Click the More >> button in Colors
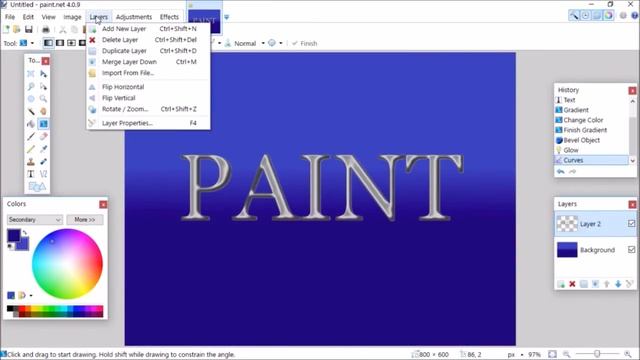 [x=85, y=220]
